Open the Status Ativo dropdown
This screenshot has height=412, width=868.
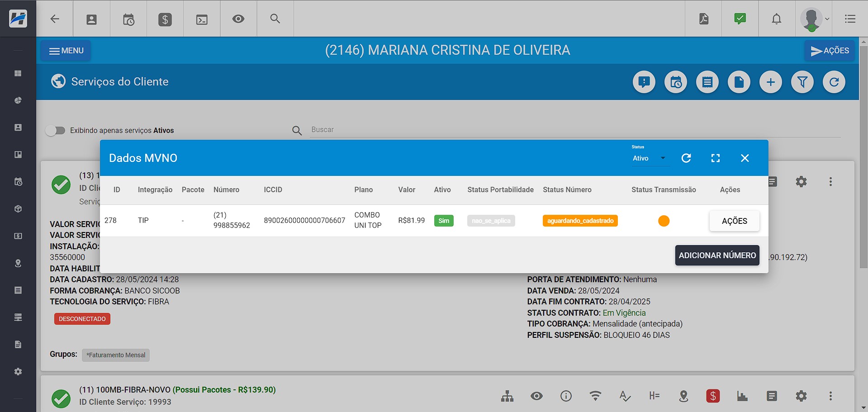[x=650, y=158]
